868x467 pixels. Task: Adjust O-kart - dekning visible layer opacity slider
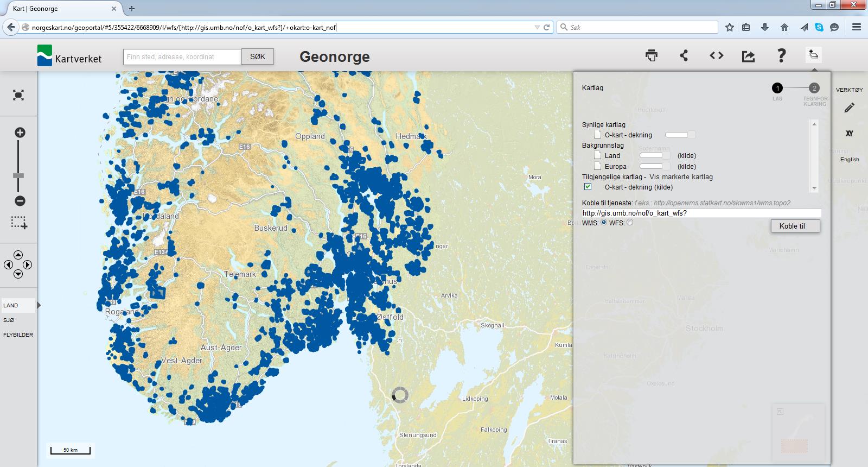(680, 135)
